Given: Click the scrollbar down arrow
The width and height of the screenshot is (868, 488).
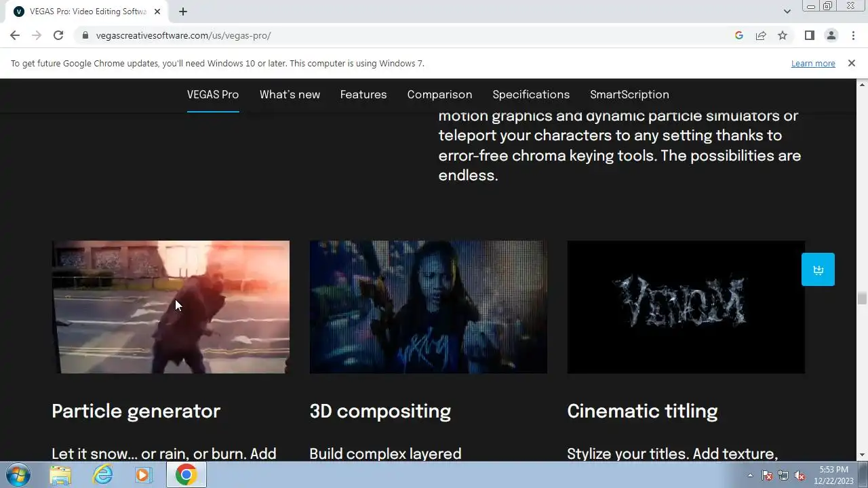Looking at the screenshot, I should pos(862,455).
